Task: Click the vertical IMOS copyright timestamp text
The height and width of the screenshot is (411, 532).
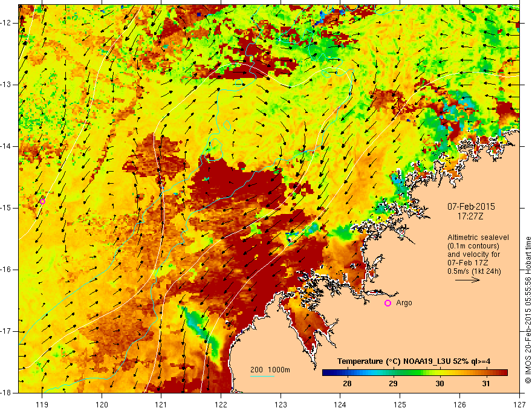Action: [528, 310]
